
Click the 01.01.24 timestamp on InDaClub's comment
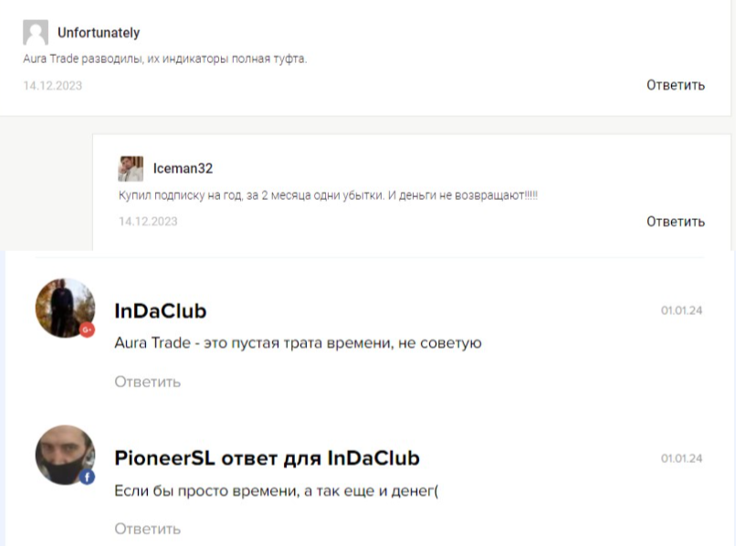coord(681,311)
